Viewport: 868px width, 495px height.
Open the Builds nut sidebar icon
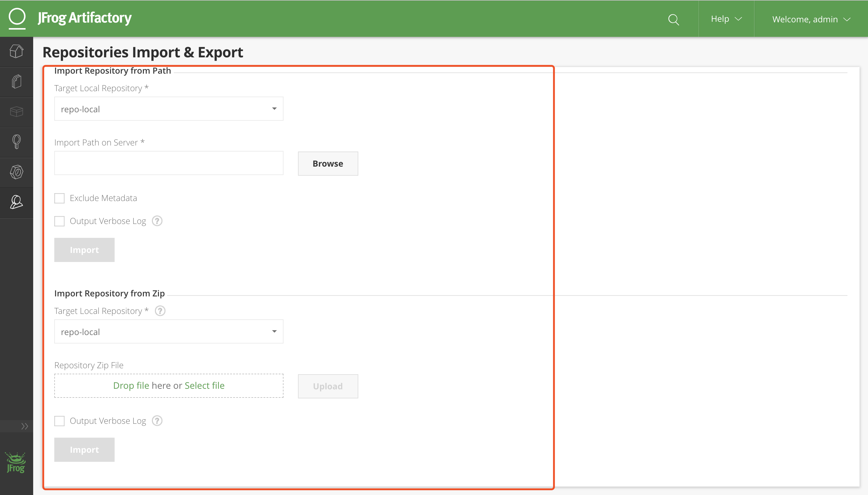[x=16, y=172]
